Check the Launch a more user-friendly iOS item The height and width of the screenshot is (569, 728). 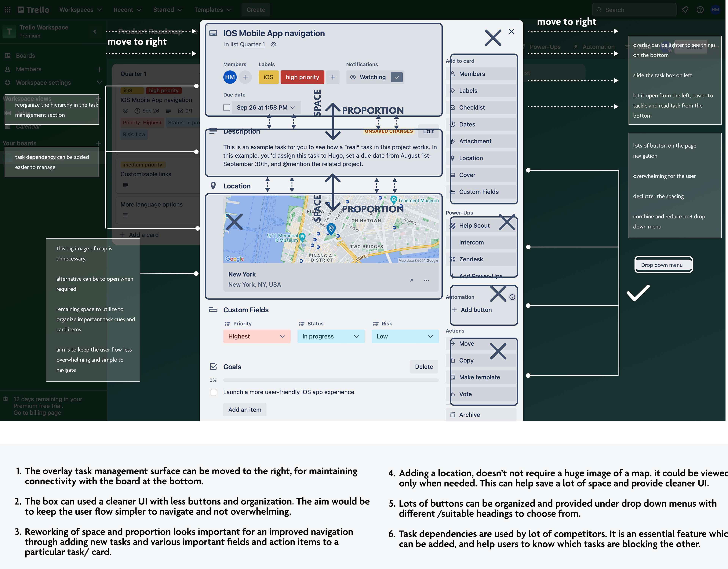(214, 392)
